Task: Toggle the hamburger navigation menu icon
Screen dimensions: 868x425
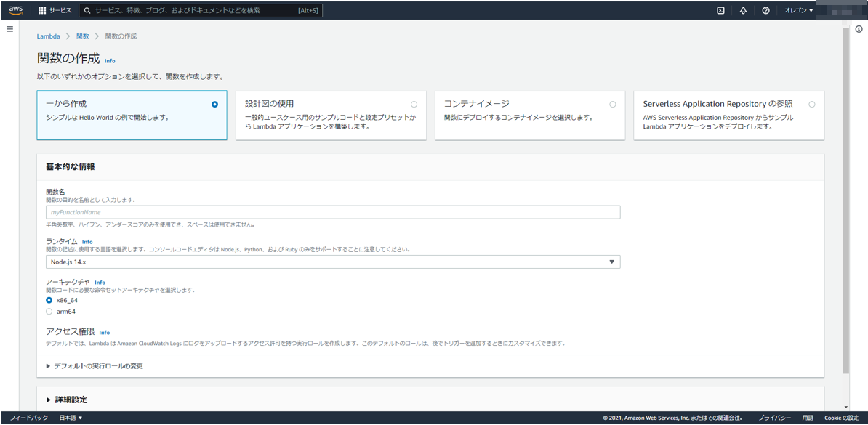Action: (x=10, y=29)
